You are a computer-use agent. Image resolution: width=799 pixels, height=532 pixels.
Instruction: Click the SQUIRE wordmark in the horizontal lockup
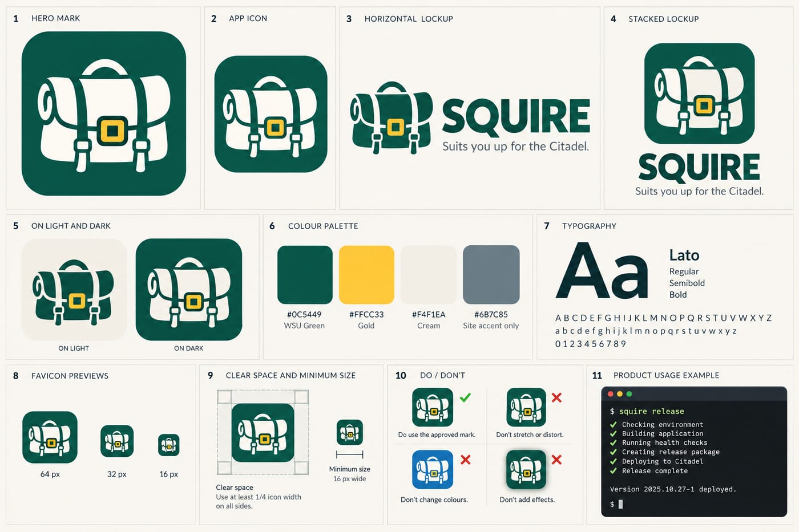click(516, 116)
